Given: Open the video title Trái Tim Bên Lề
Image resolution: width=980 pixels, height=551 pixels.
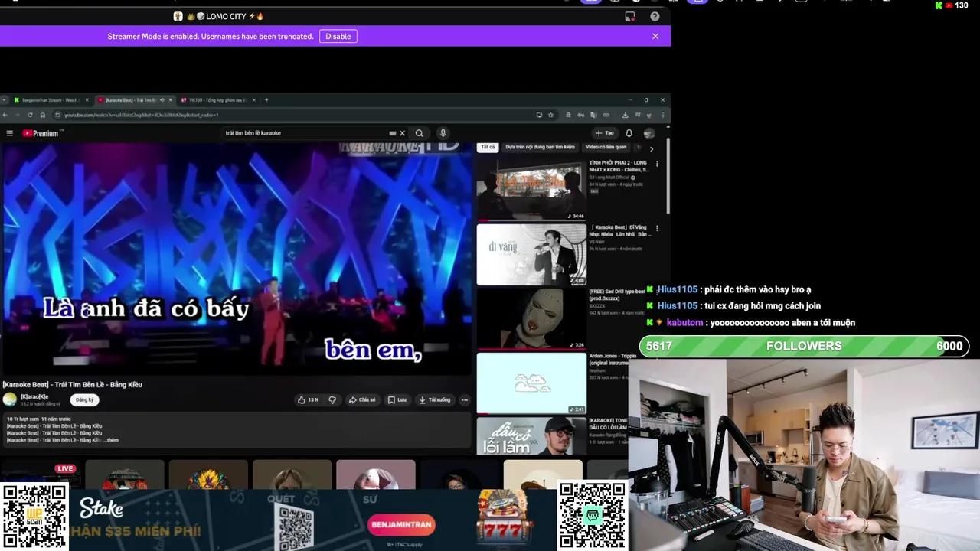Looking at the screenshot, I should tap(72, 384).
